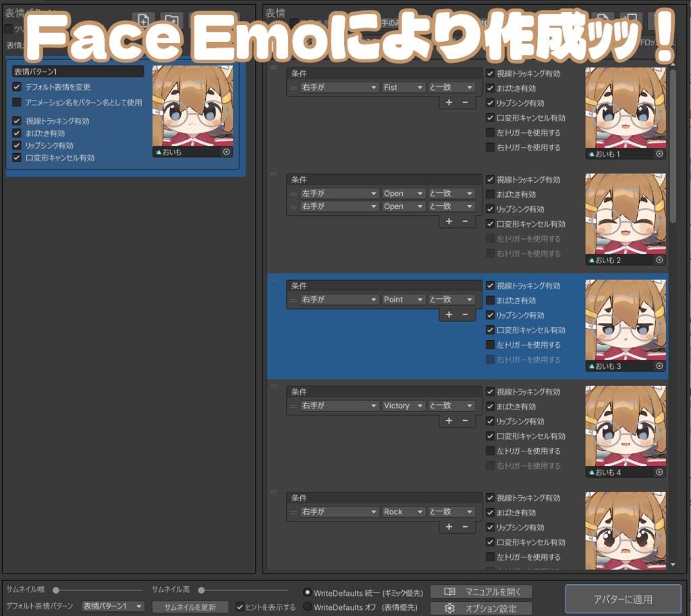Click マニュアルを開く button
Viewport: 691px width, 616px height.
pos(481,592)
